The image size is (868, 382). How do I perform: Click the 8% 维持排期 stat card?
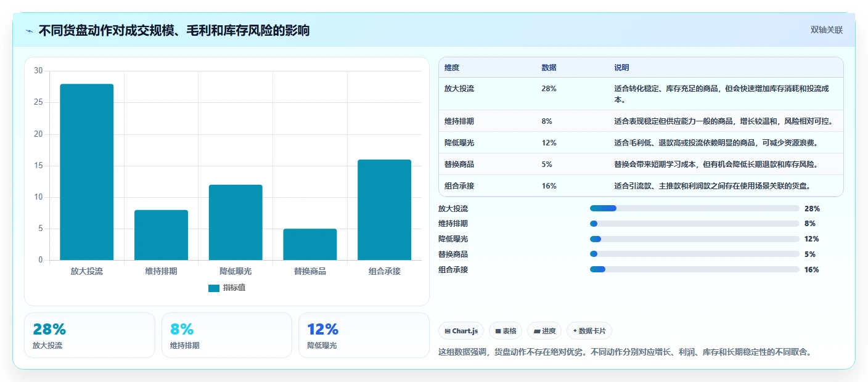(227, 335)
